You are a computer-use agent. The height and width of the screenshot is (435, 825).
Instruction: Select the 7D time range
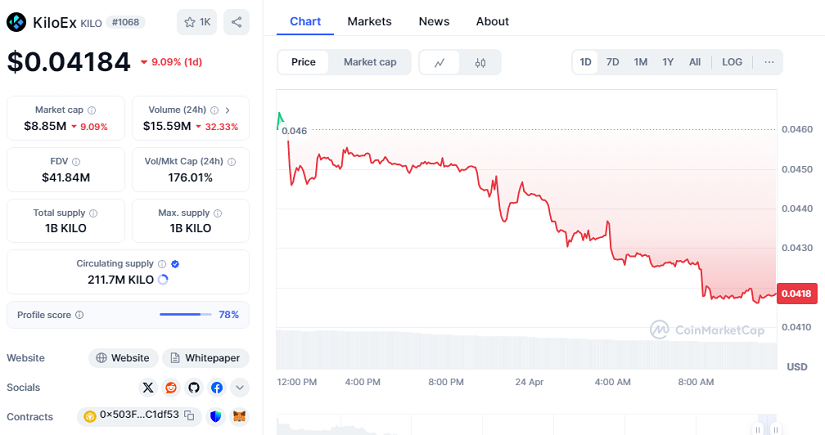613,62
